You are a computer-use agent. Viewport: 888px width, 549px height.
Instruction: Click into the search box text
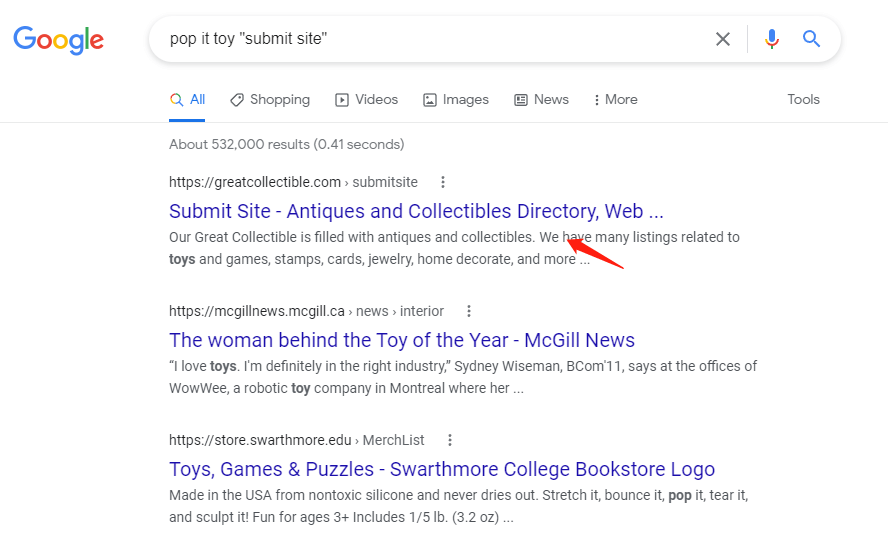point(248,39)
